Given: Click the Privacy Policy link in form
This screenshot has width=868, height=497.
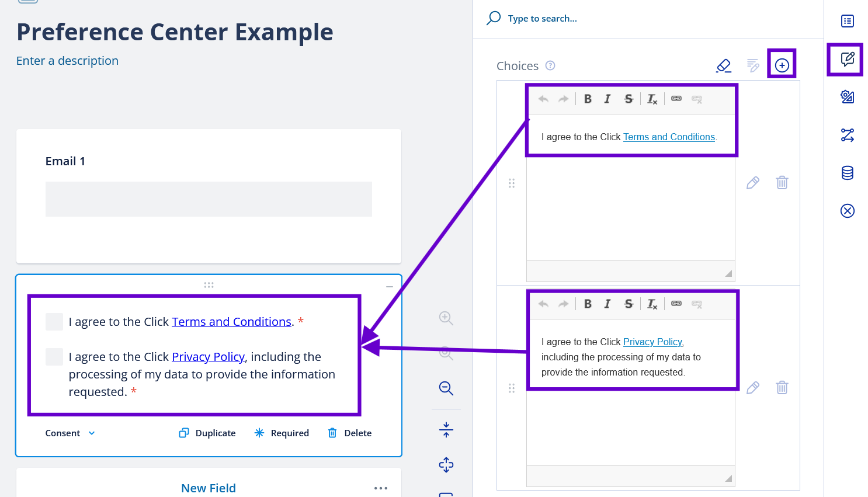Looking at the screenshot, I should 208,357.
